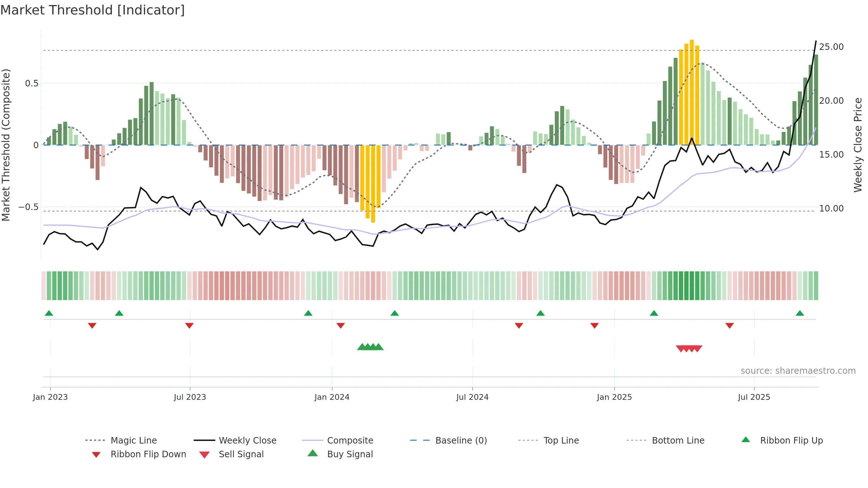
Task: Select the May 2025 ribbon flip down marker
Action: coord(729,326)
